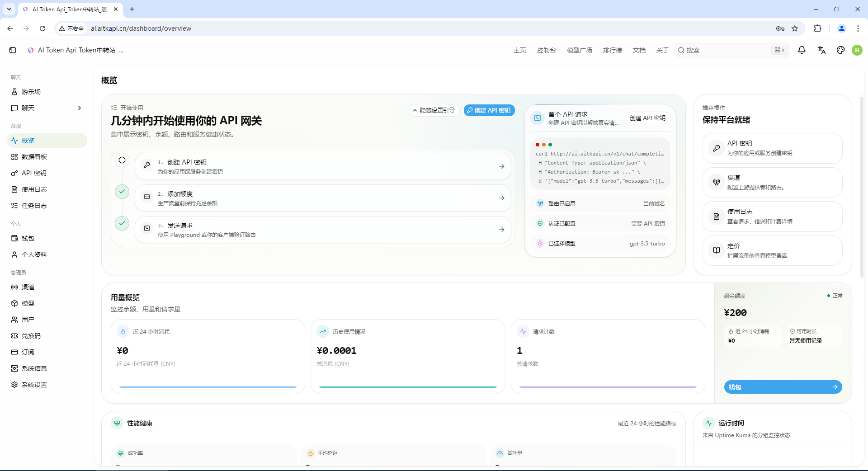Viewport: 868px width, 471px height.
Task: Open 游乐场 in the sidebar
Action: [x=47, y=92]
